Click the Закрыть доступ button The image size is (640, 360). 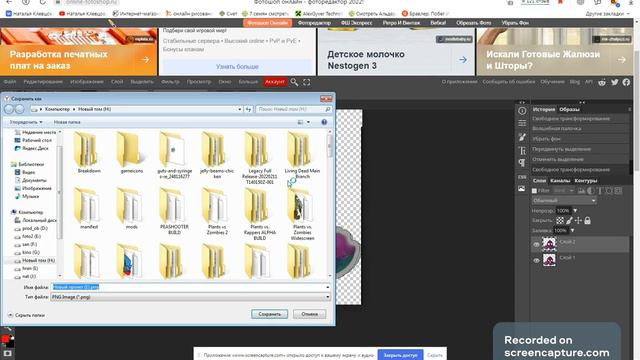coord(400,355)
